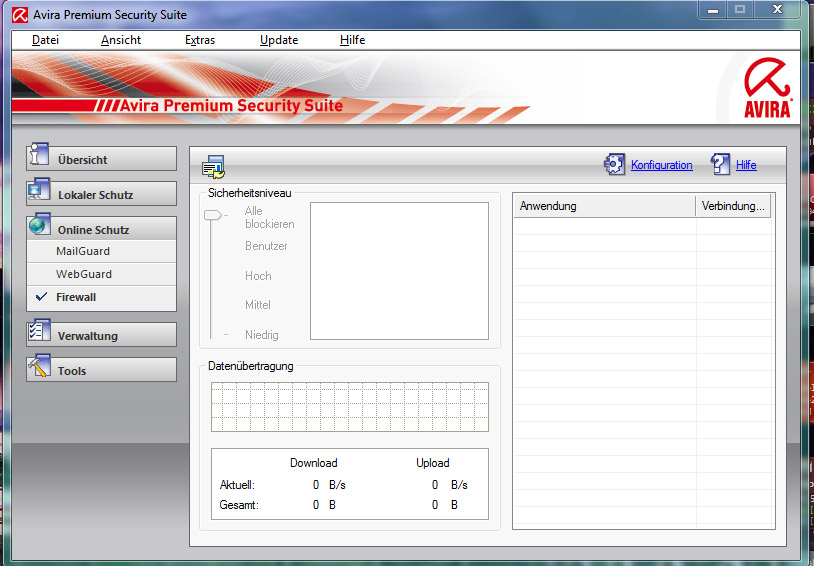Collapse the Online Schutz section
The width and height of the screenshot is (814, 566).
102,228
